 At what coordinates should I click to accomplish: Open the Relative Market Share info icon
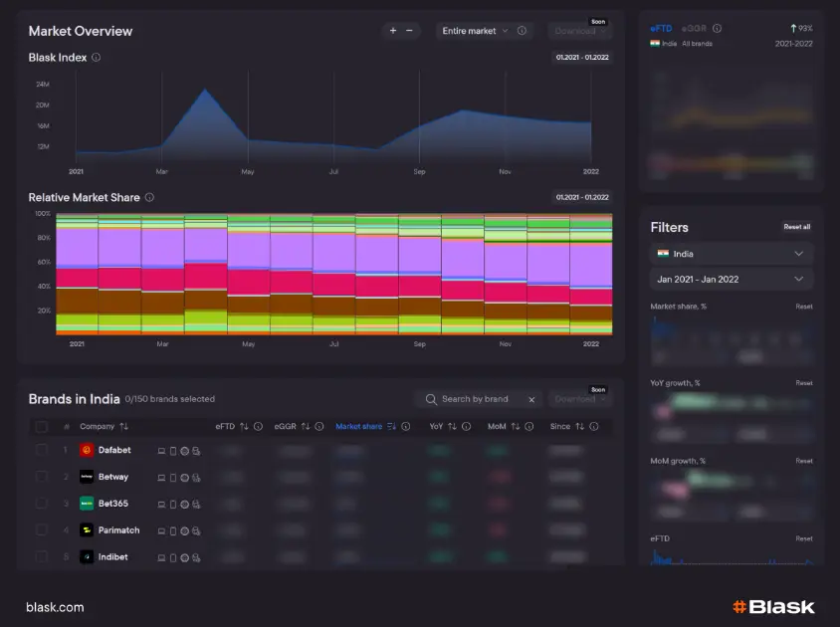[x=149, y=197]
